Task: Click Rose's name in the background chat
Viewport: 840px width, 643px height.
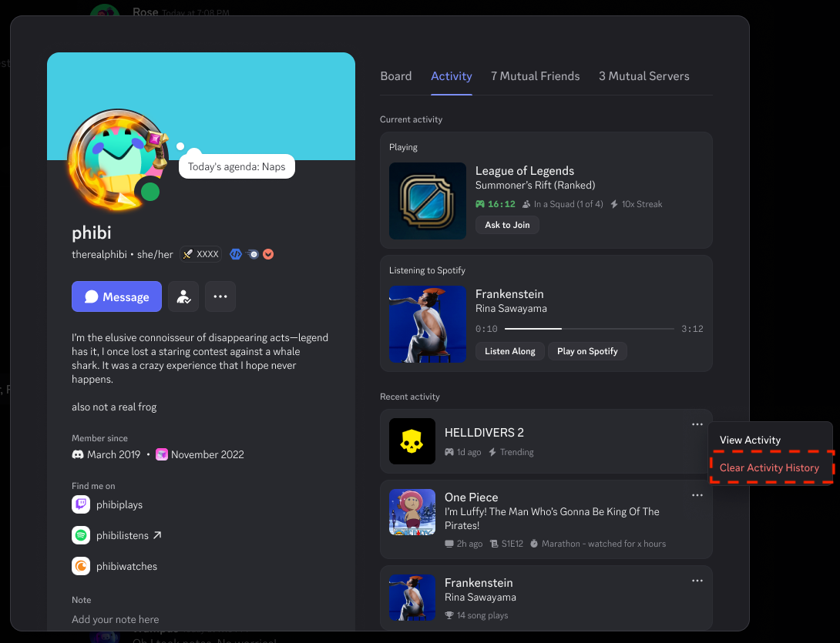Action: (x=145, y=12)
